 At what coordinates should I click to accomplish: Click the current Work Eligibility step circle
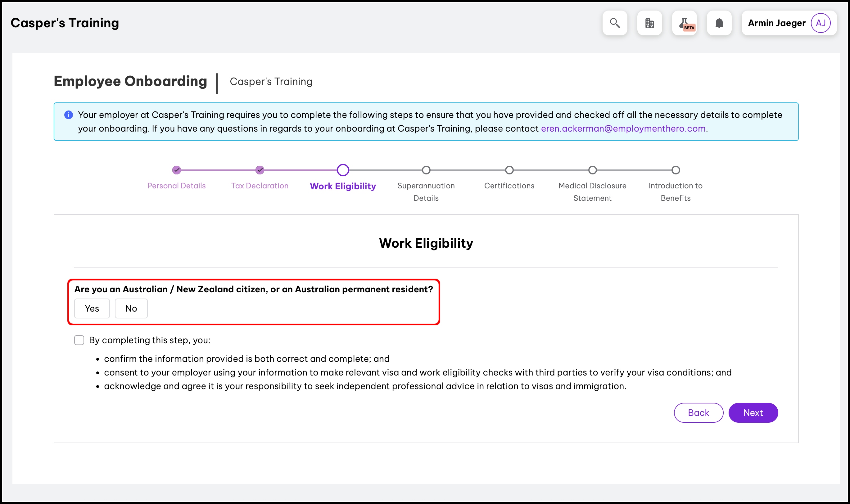click(x=343, y=170)
